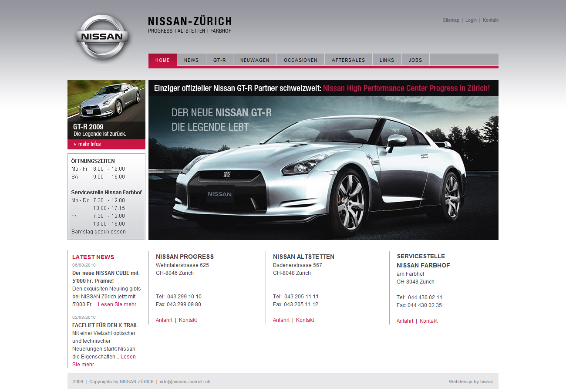Click Lesen Sie mehr for Cube news
Screen dimensions: 566x392
[x=119, y=304]
